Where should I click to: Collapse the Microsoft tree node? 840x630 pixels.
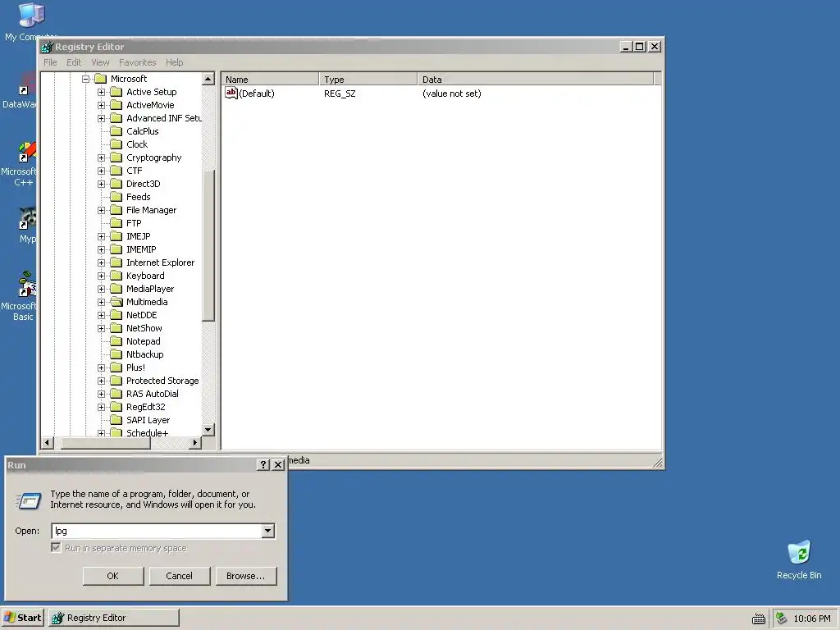[x=85, y=79]
